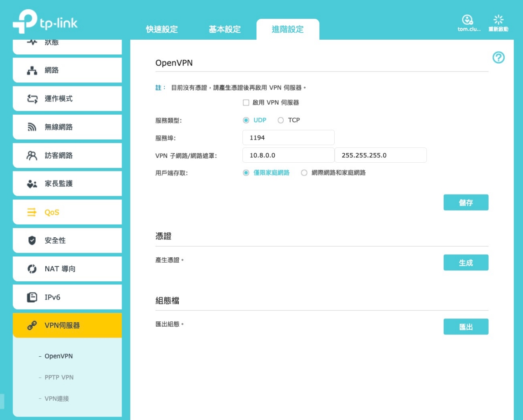523x420 pixels.
Task: Open the 網路 network sidebar icon
Action: click(x=32, y=71)
